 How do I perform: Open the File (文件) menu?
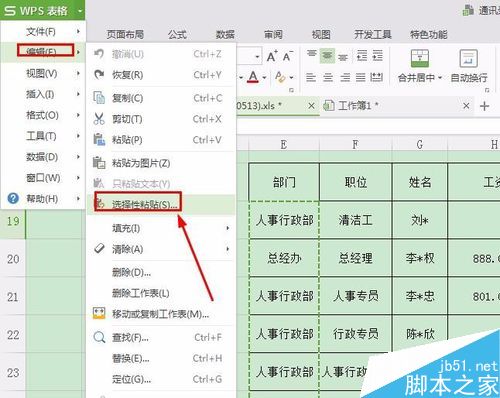tap(42, 32)
